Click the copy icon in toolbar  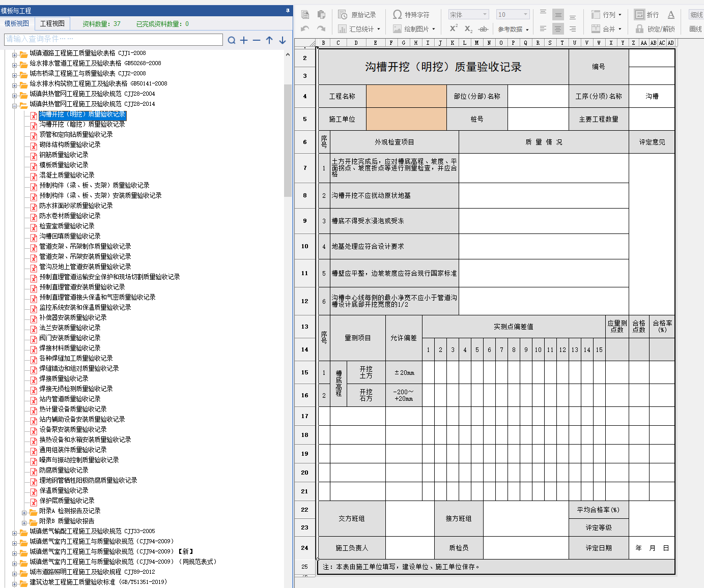click(x=305, y=15)
